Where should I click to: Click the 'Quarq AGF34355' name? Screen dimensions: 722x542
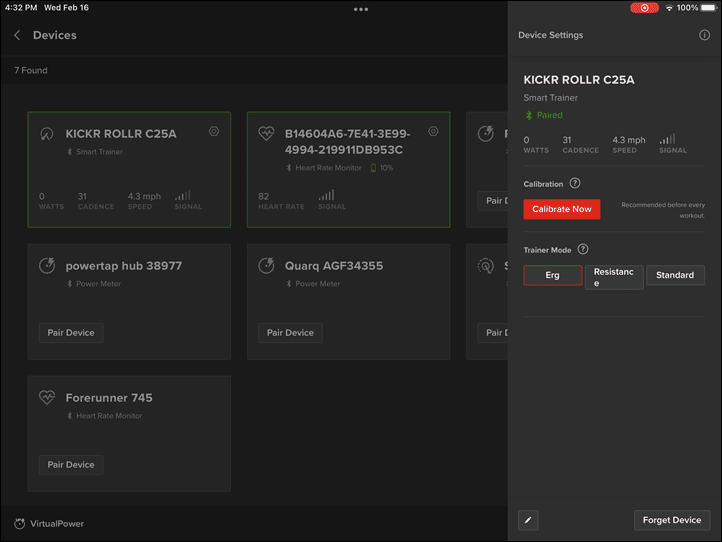click(x=334, y=266)
